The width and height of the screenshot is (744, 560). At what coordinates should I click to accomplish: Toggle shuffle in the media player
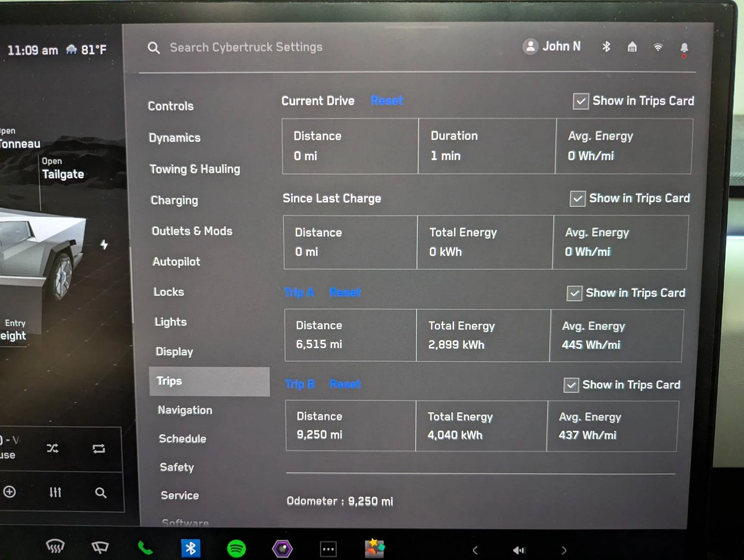53,448
